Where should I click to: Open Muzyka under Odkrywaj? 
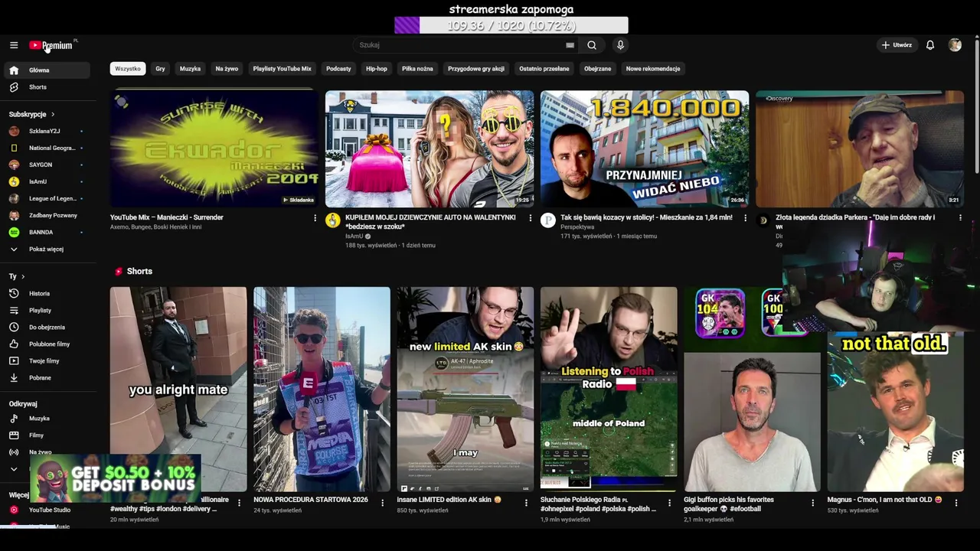(x=46, y=419)
